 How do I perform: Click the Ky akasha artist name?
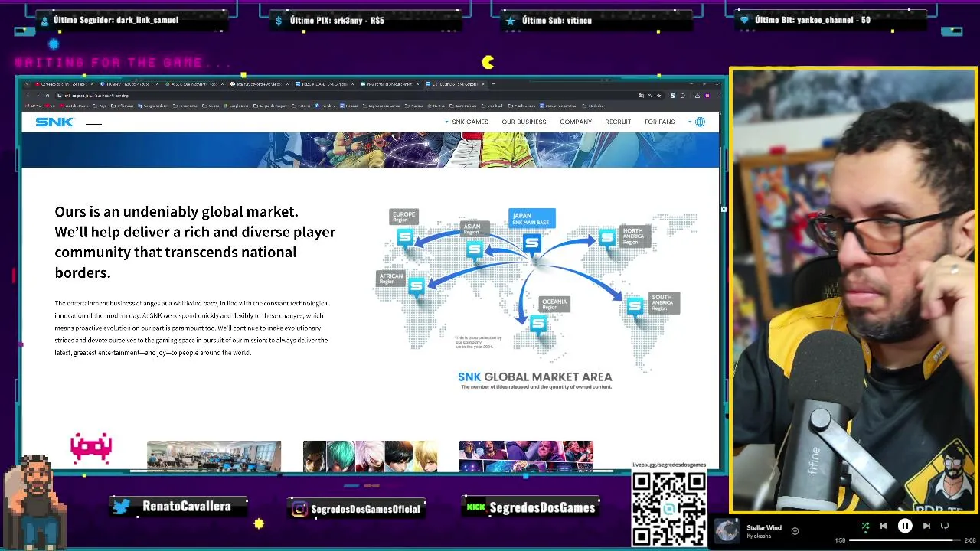click(x=759, y=536)
